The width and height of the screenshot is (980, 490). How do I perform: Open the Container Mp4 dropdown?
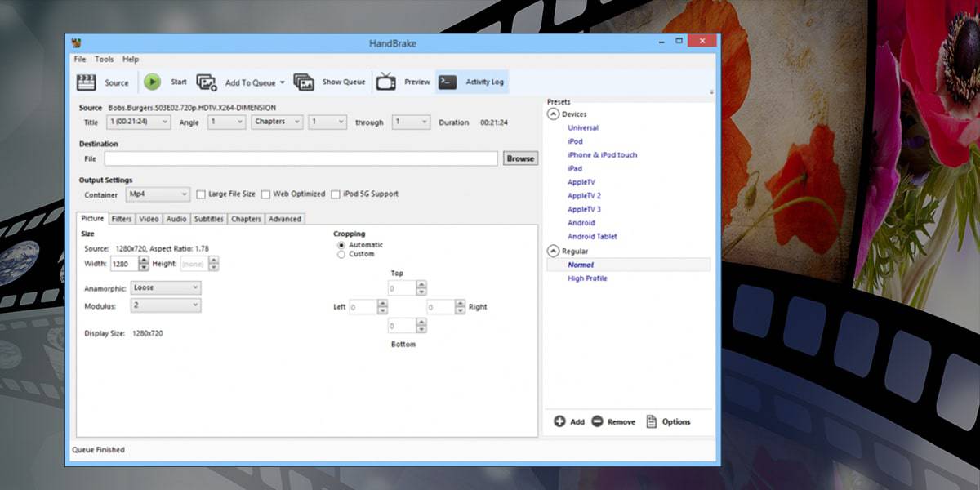point(158,194)
